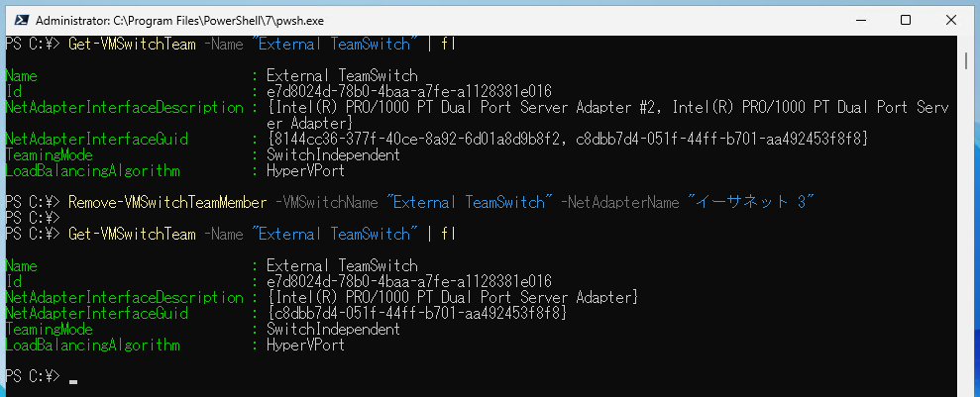The height and width of the screenshot is (397, 980).
Task: Click the PowerShell icon in the title bar
Action: click(17, 19)
